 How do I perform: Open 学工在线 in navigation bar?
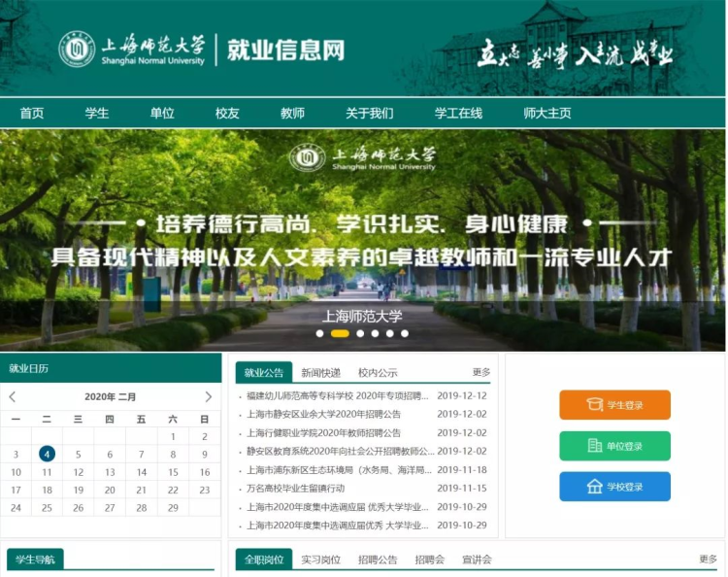pyautogui.click(x=458, y=113)
